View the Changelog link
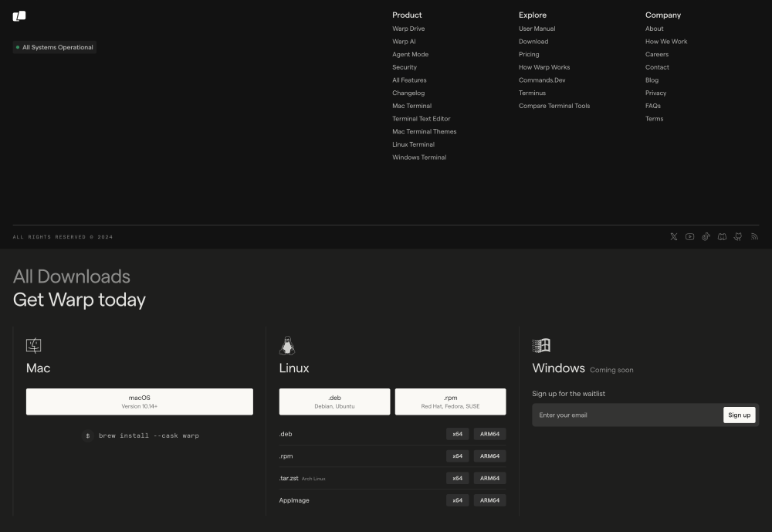 coord(408,93)
